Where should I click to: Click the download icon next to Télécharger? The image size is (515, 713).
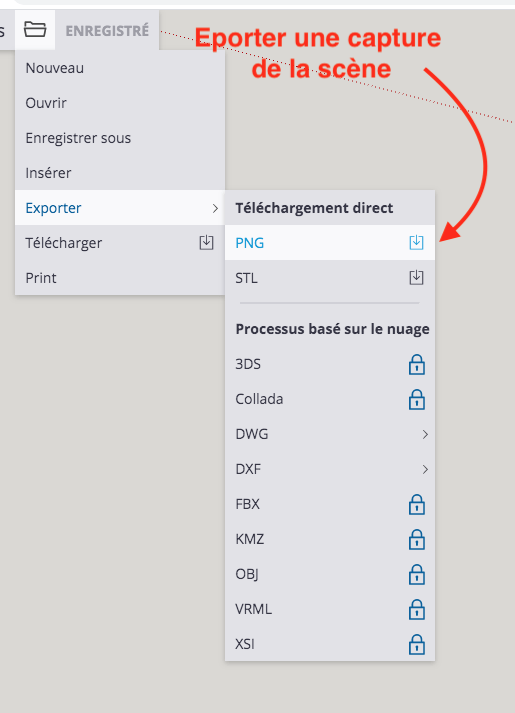(206, 242)
